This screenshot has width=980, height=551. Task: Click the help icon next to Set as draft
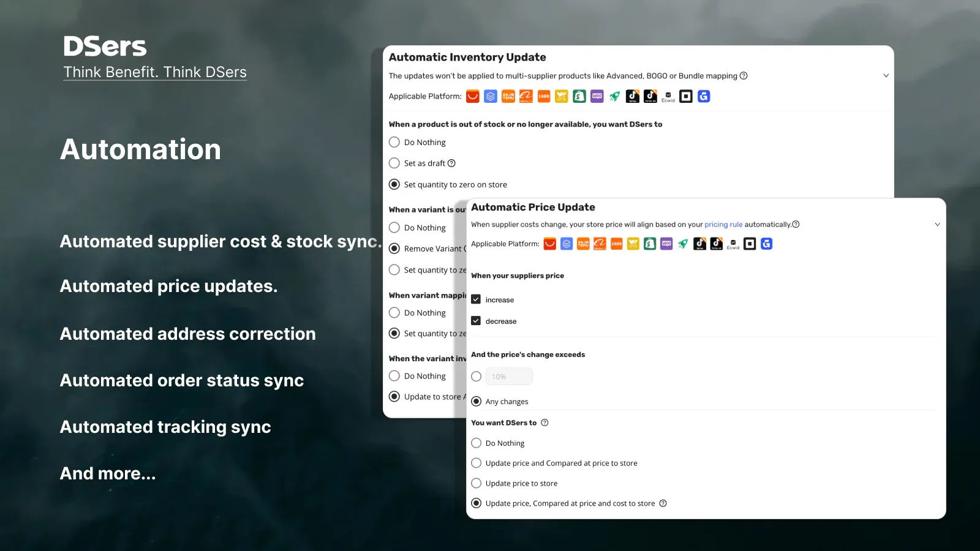[x=451, y=163]
